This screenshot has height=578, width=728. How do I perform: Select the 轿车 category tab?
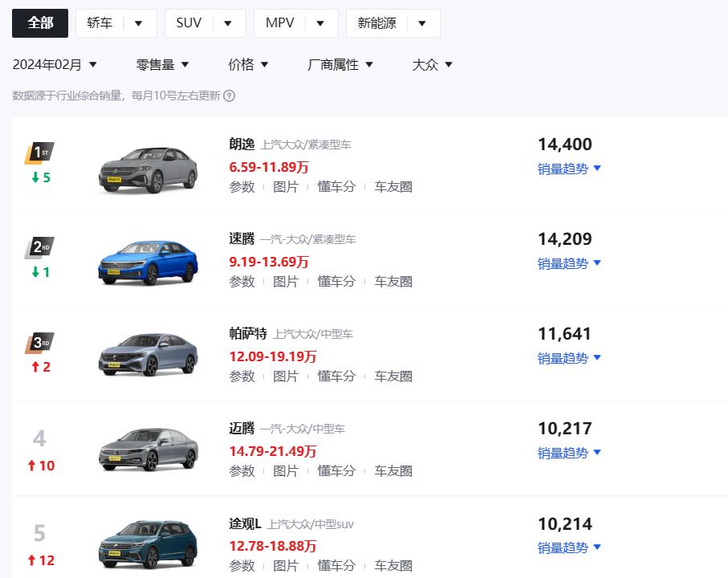point(100,23)
